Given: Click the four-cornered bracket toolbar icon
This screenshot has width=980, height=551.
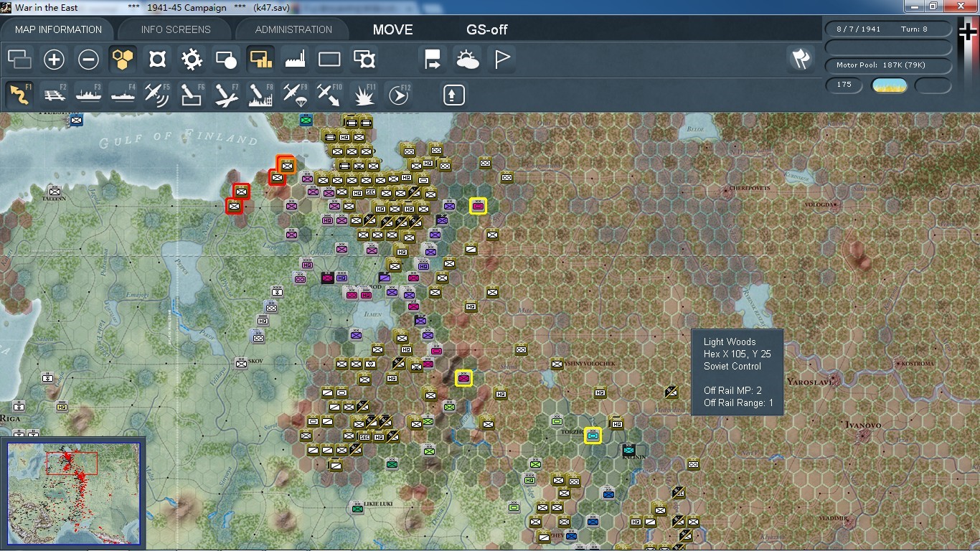Looking at the screenshot, I should pyautogui.click(x=157, y=59).
